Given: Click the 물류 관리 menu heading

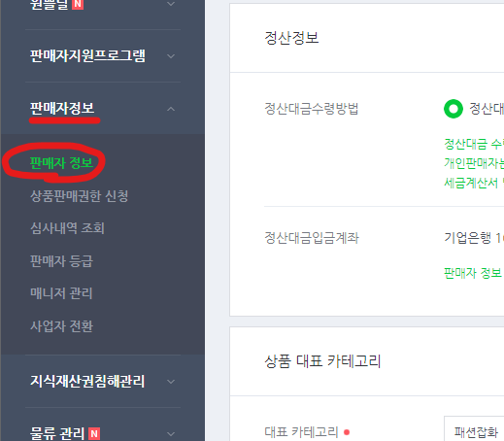Looking at the screenshot, I should click(57, 433).
